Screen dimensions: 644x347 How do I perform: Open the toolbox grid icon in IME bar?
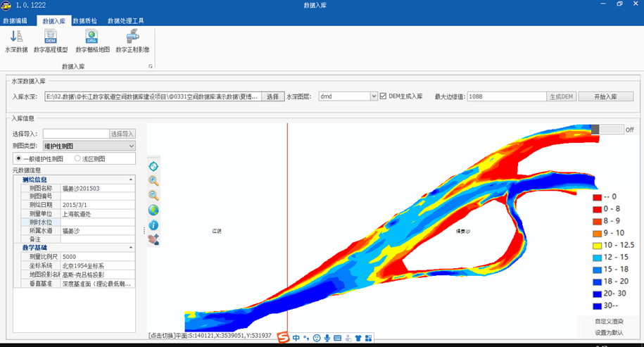[x=368, y=338]
